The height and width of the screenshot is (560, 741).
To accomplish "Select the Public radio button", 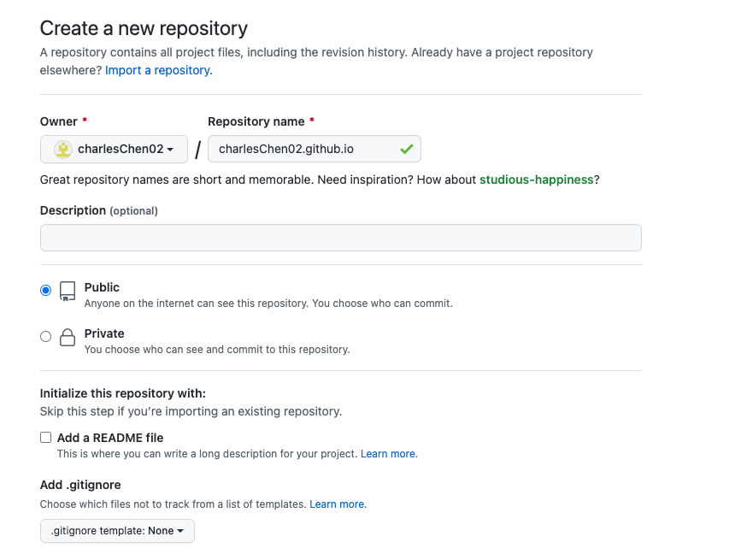I will pos(46,290).
